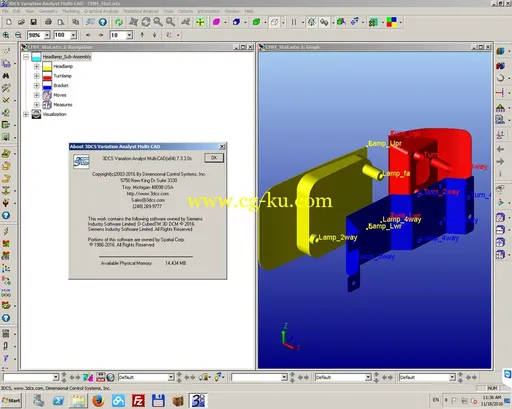512x409 pixels.
Task: Expand the Moves tree node
Action: click(37, 95)
